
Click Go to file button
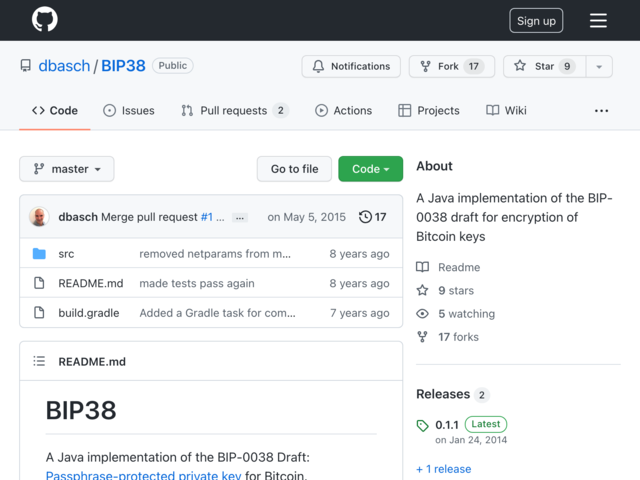pyautogui.click(x=294, y=169)
